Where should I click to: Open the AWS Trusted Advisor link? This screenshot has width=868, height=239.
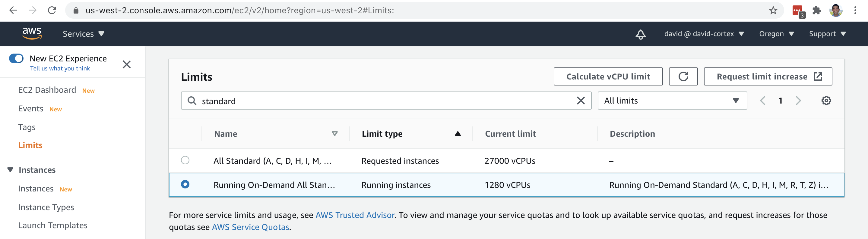(354, 215)
